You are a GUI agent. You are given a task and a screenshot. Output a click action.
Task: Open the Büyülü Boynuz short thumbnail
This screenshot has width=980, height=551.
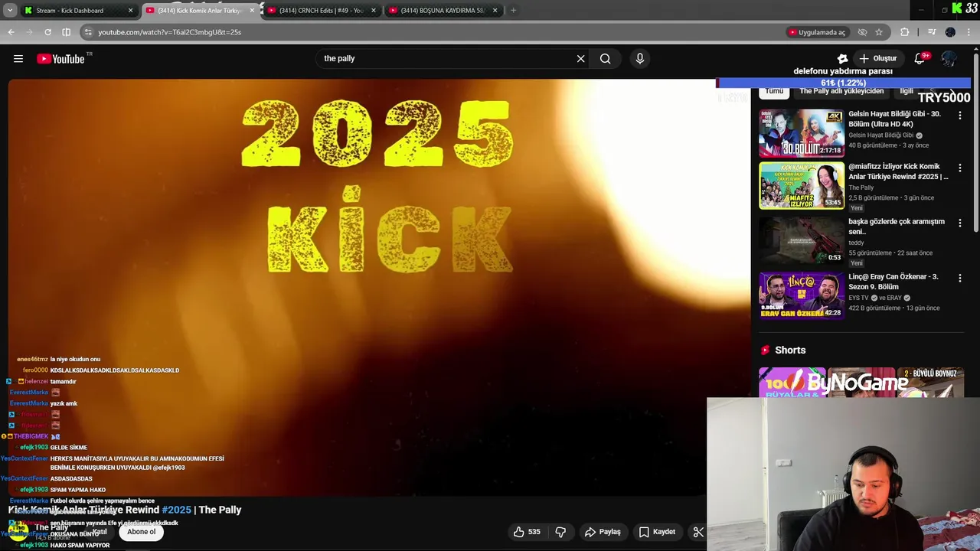(930, 383)
